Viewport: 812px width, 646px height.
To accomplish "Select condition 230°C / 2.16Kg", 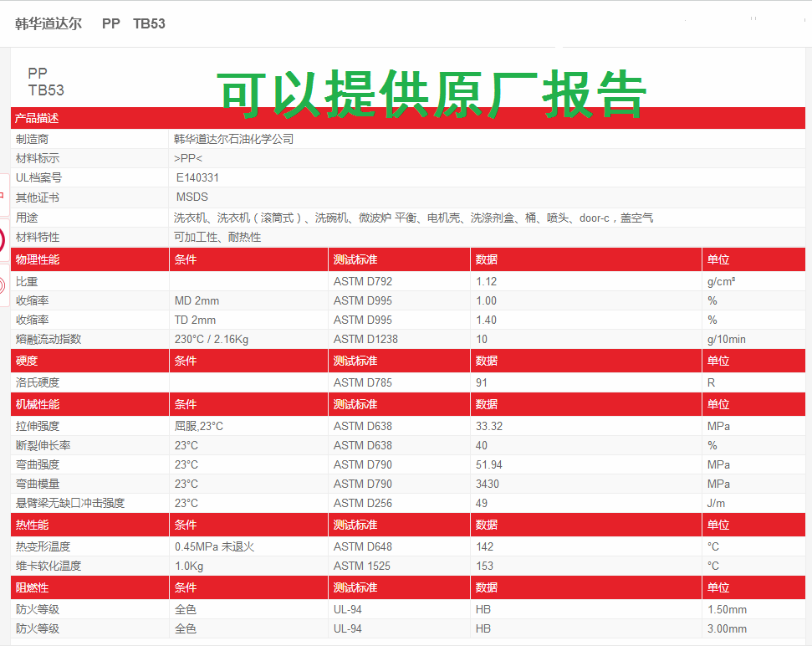I will [212, 340].
